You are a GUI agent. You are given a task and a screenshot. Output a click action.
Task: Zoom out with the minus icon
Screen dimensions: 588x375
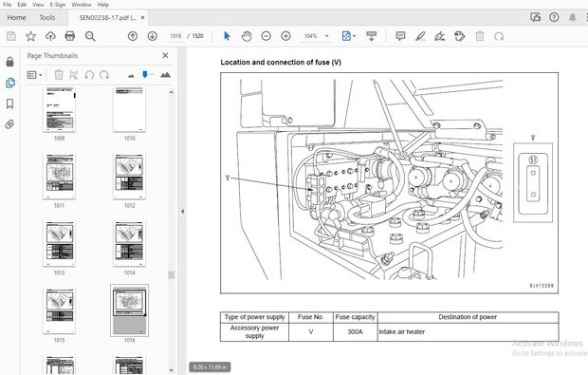coord(266,36)
